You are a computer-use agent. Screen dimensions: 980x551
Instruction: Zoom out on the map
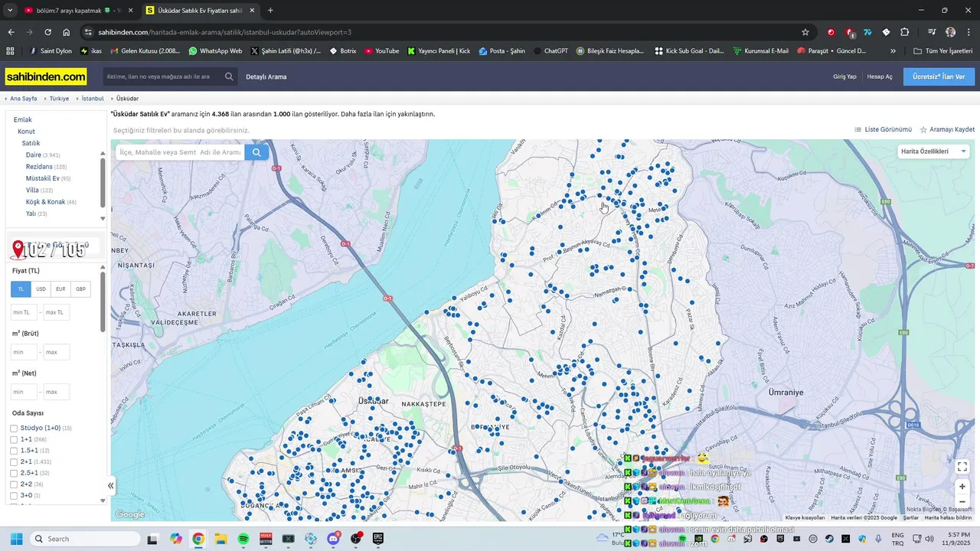click(x=962, y=502)
